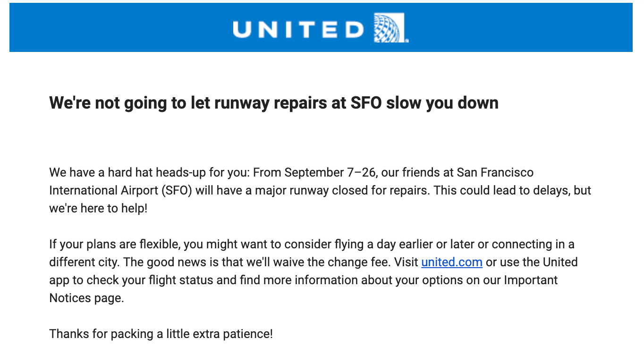Click 'we're here to help!' text
This screenshot has width=644, height=355.
tap(98, 208)
